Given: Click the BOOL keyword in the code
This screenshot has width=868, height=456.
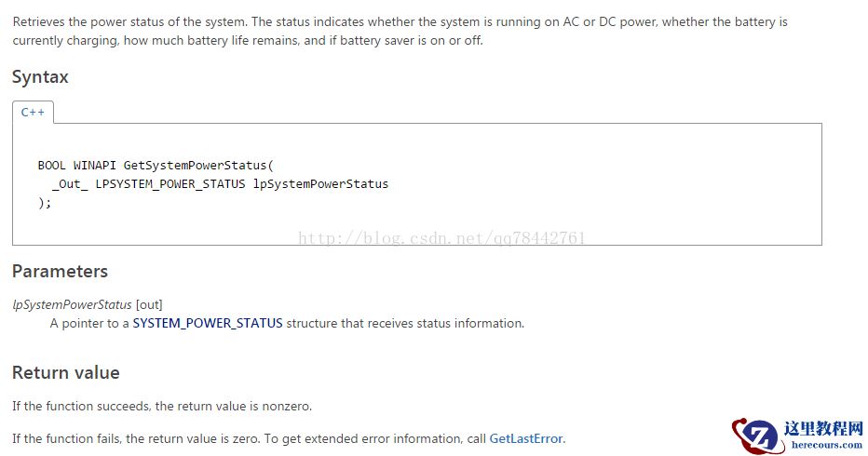Looking at the screenshot, I should (x=52, y=166).
